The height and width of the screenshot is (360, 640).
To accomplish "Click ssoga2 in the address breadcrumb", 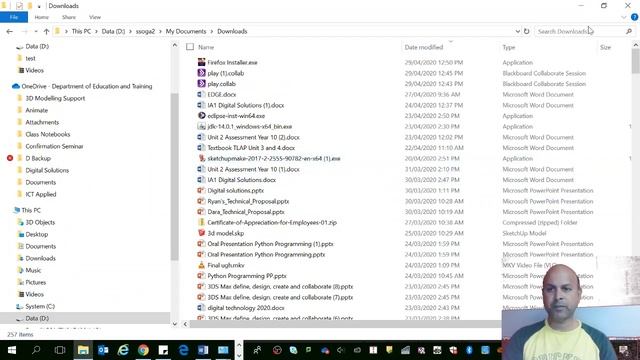I will coord(145,31).
